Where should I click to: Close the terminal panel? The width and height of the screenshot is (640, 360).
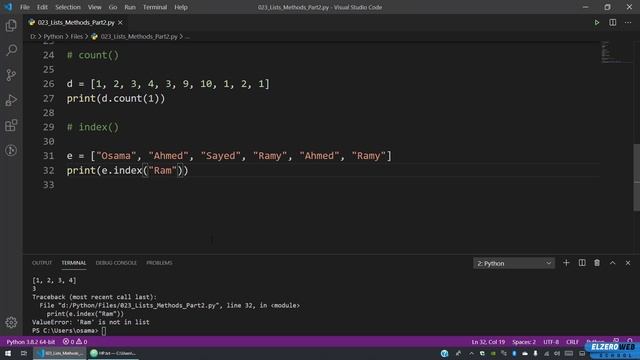point(628,263)
